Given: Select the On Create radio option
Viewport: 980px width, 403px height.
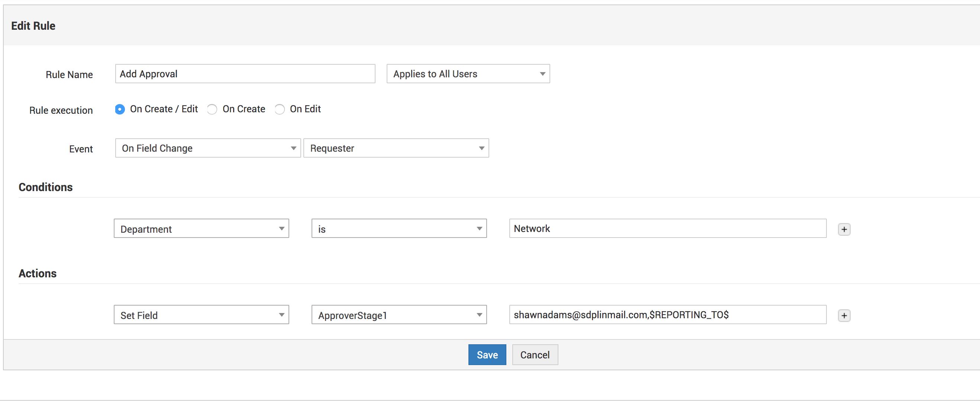Looking at the screenshot, I should pyautogui.click(x=212, y=110).
